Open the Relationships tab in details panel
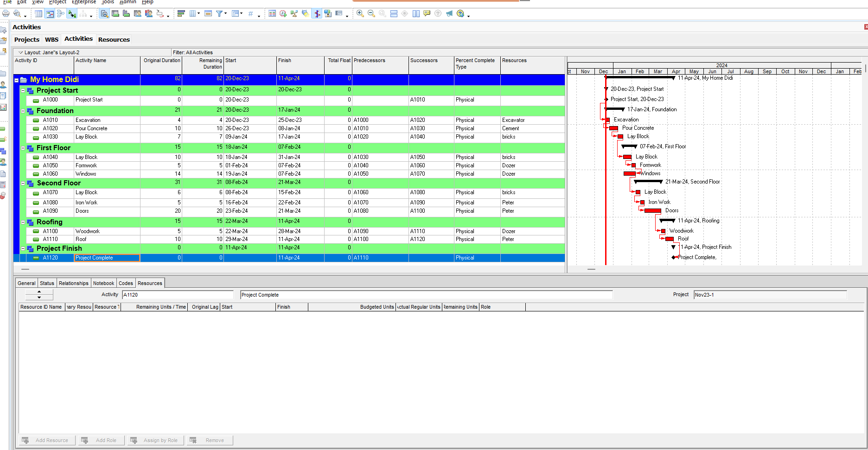The width and height of the screenshot is (868, 450). click(73, 283)
